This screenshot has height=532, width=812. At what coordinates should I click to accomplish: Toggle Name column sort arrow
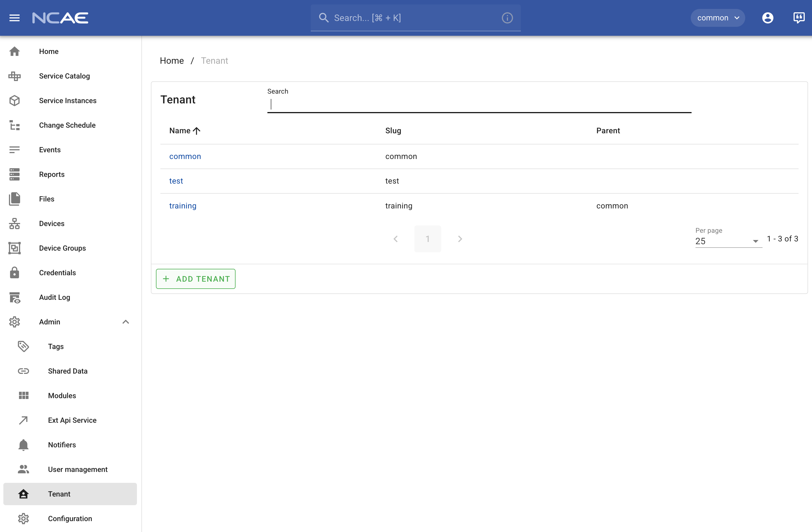pyautogui.click(x=196, y=131)
